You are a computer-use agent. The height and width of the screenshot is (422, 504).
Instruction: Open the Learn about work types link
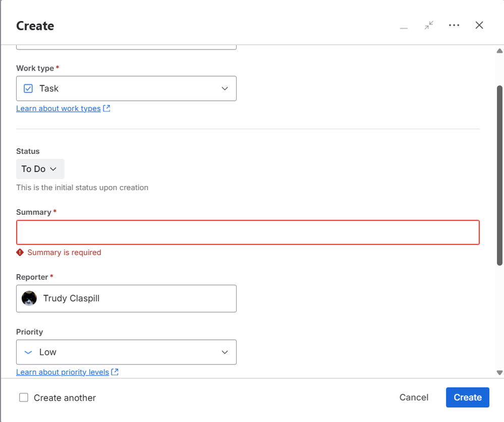(59, 108)
